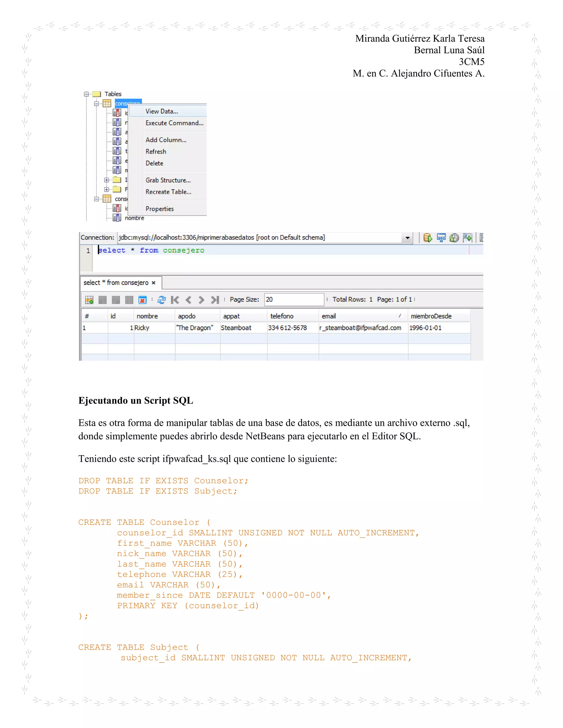Click the highlighted consejero table icon
Image resolution: width=563 pixels, height=728 pixels.
coord(107,103)
